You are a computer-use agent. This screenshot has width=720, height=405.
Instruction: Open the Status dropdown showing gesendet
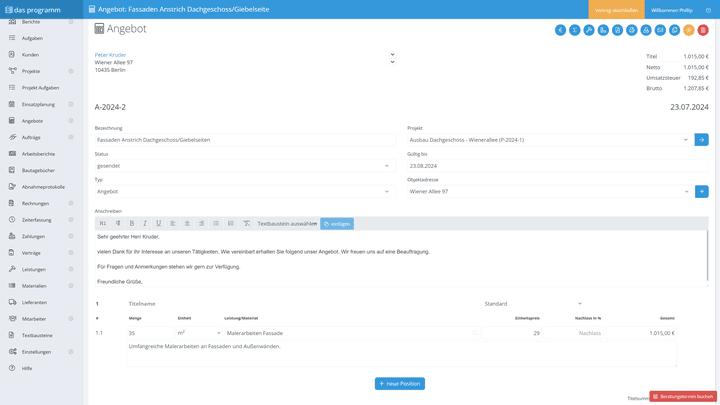pyautogui.click(x=244, y=166)
